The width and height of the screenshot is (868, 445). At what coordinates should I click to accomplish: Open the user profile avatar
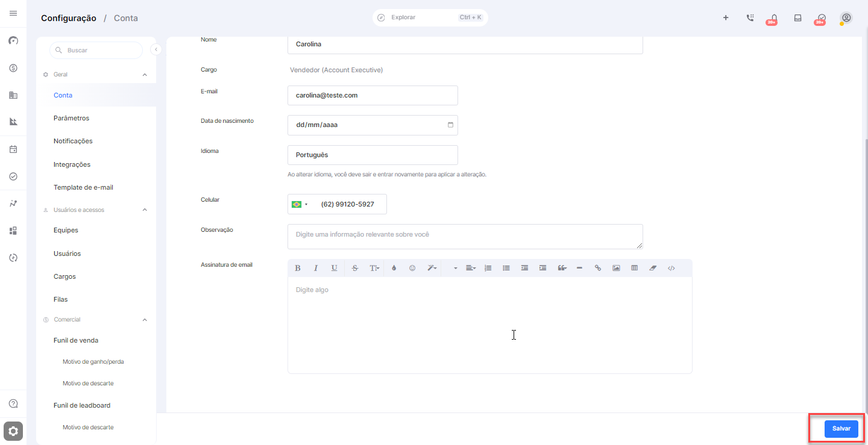(846, 17)
